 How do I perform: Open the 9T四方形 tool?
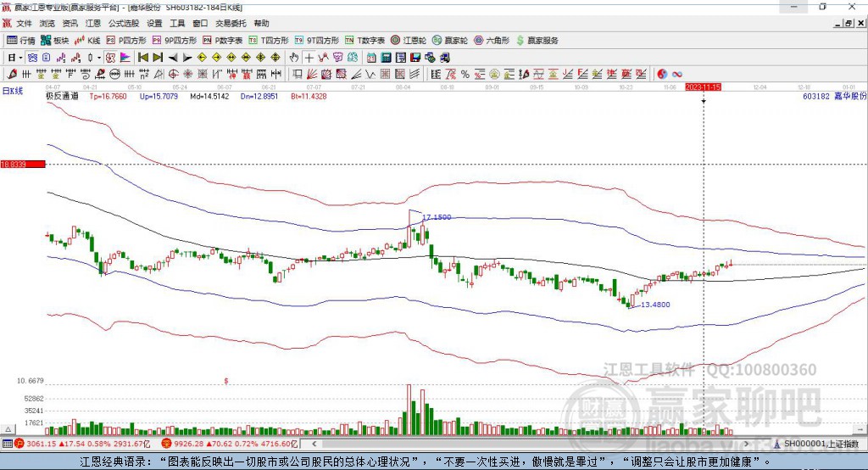coord(317,41)
